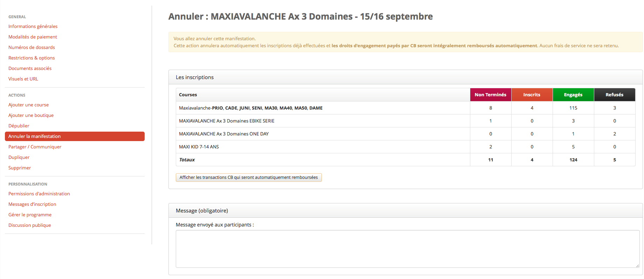This screenshot has width=644, height=279.
Task: Select Restrictions & options link
Action: pyautogui.click(x=32, y=58)
